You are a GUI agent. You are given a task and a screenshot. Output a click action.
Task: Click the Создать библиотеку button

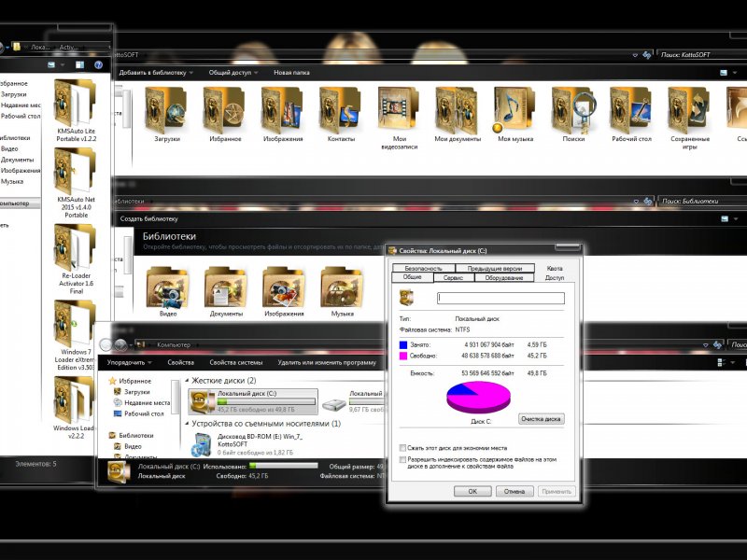pyautogui.click(x=148, y=218)
